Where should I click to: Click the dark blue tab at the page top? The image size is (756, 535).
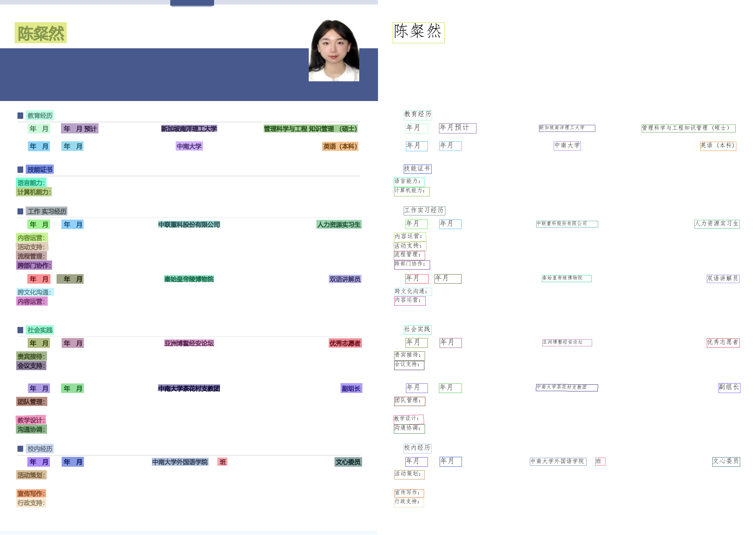192,3
